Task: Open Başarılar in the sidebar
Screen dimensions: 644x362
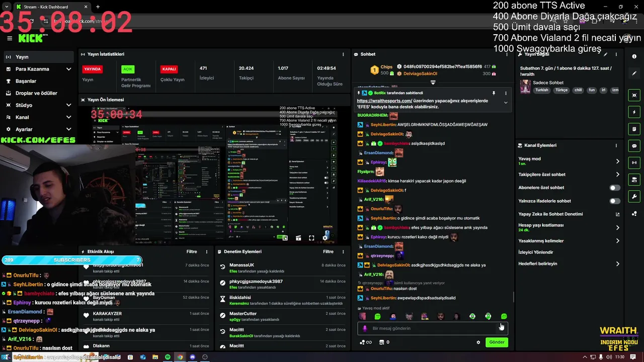Action: click(x=39, y=81)
